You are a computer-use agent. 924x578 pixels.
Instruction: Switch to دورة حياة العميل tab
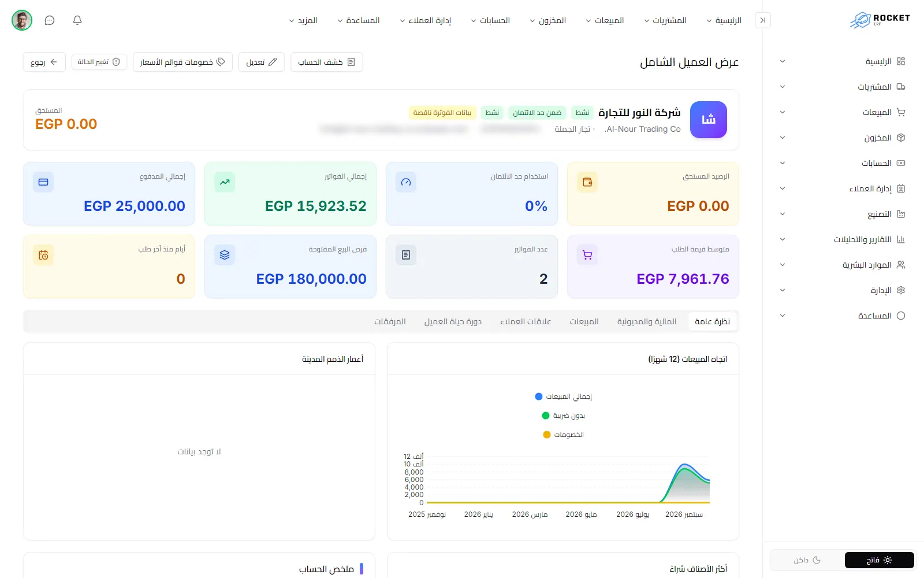tap(453, 321)
